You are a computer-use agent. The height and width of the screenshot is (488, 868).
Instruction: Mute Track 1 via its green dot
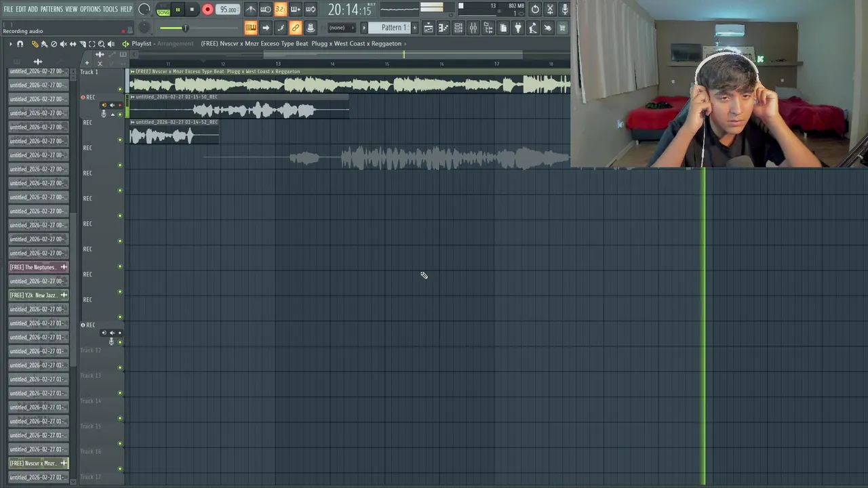[121, 89]
